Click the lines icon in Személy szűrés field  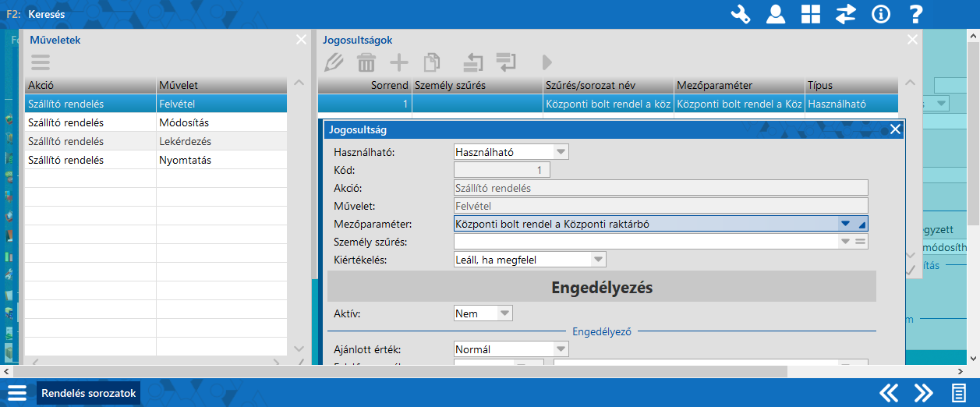pyautogui.click(x=861, y=242)
